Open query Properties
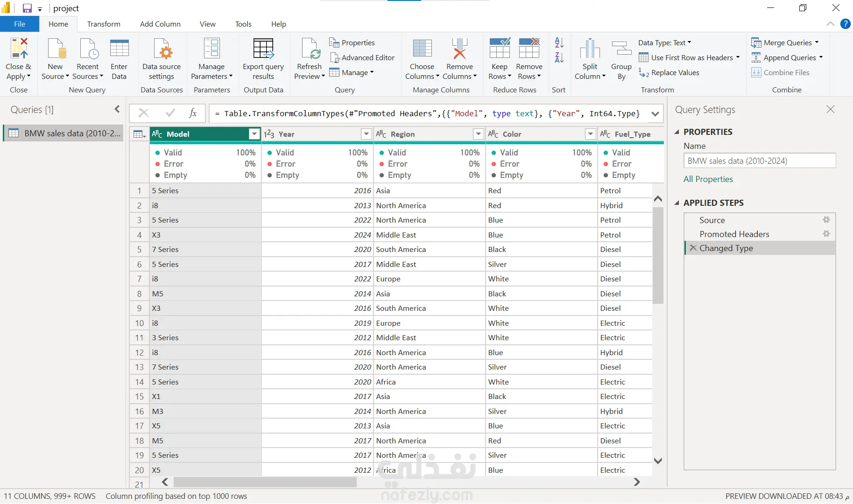 click(352, 42)
